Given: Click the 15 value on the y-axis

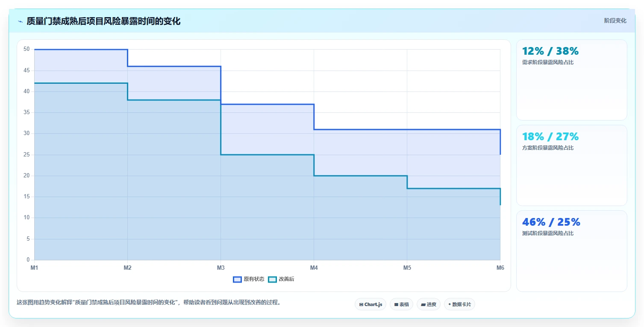Looking at the screenshot, I should tap(26, 197).
